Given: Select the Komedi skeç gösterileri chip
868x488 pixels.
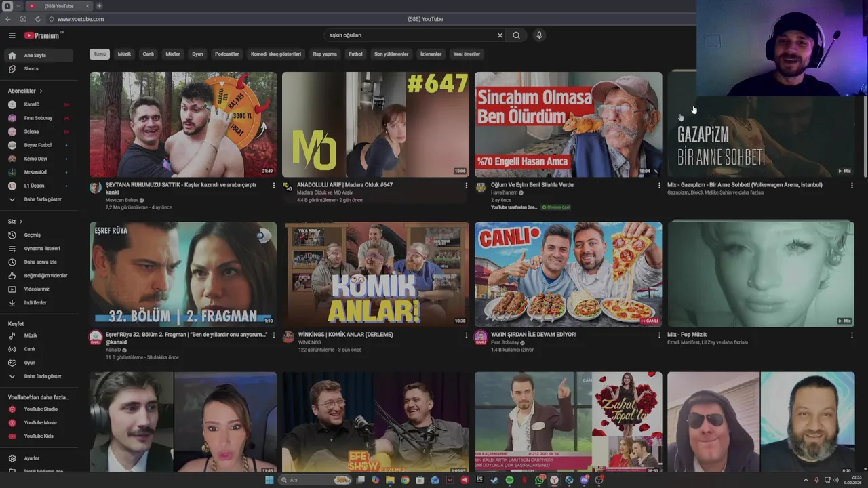Looking at the screenshot, I should tap(276, 54).
